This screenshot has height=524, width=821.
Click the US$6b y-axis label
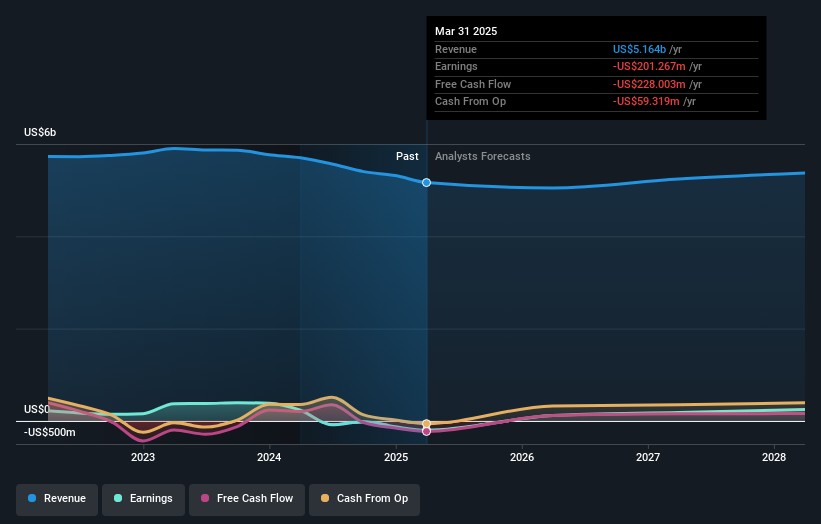point(40,133)
